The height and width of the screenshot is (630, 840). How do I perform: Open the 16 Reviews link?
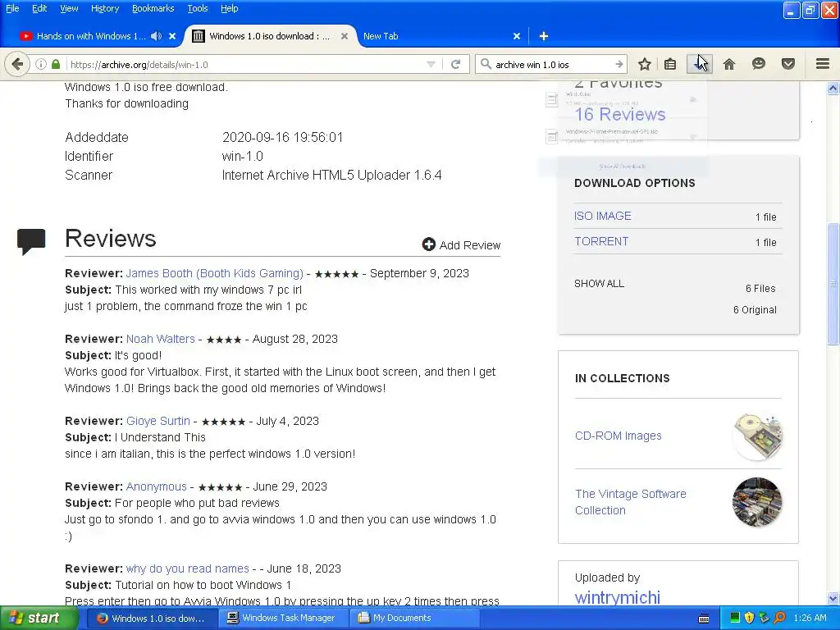(x=620, y=114)
